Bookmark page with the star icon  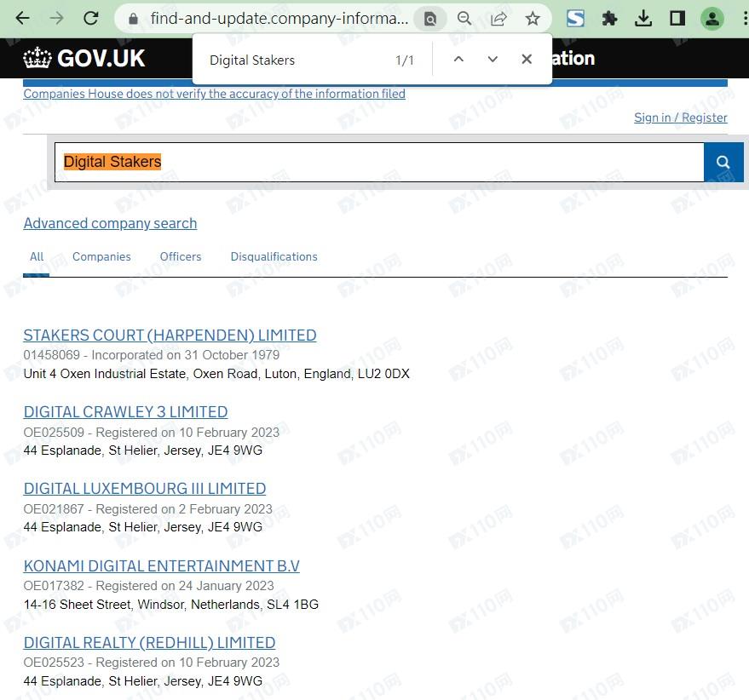point(533,19)
